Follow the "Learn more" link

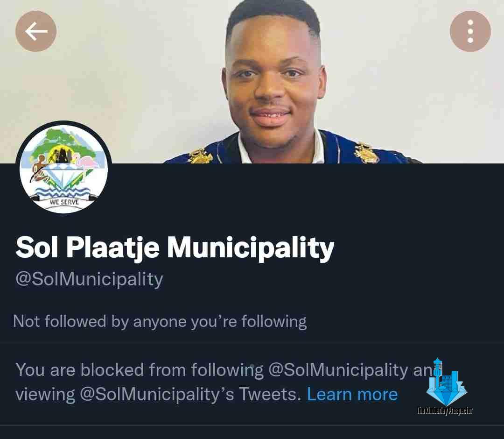pyautogui.click(x=352, y=395)
